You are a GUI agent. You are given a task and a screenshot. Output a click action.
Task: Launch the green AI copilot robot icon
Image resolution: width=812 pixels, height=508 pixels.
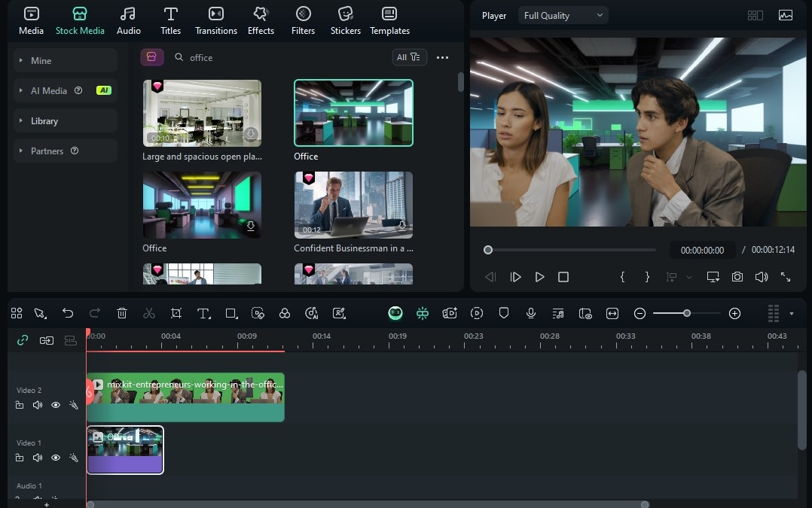(x=395, y=313)
